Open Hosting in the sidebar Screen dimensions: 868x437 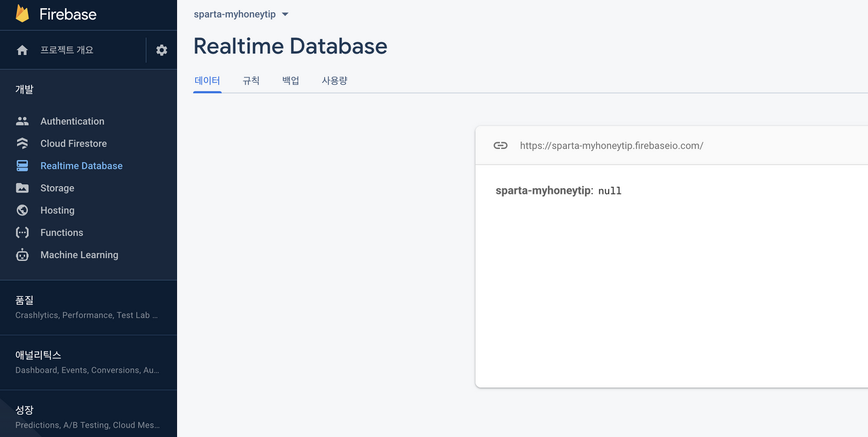(58, 211)
